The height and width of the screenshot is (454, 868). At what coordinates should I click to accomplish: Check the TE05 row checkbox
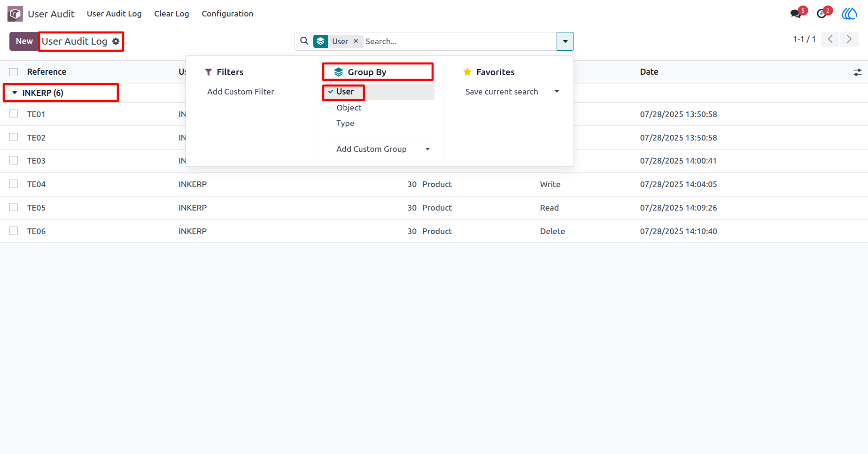pos(14,207)
